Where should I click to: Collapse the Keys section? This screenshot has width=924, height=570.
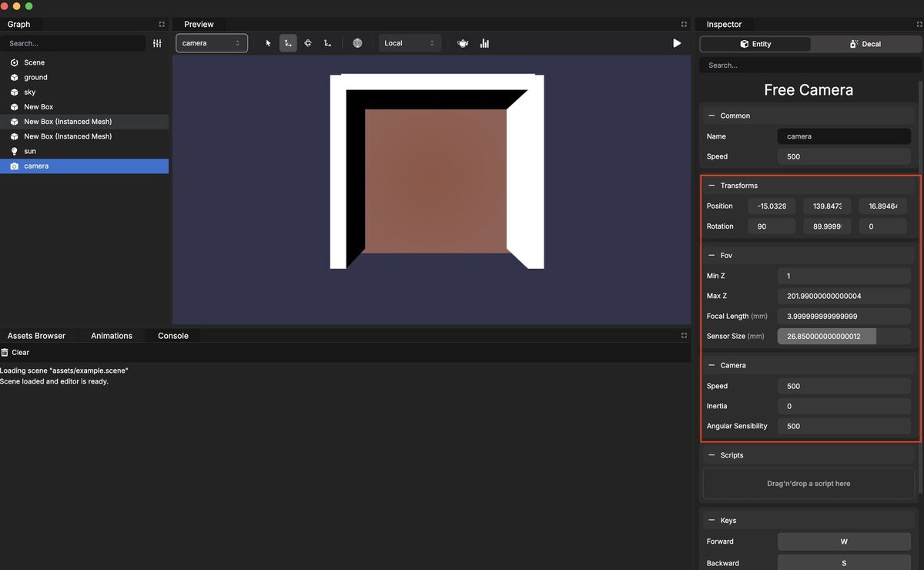(711, 520)
